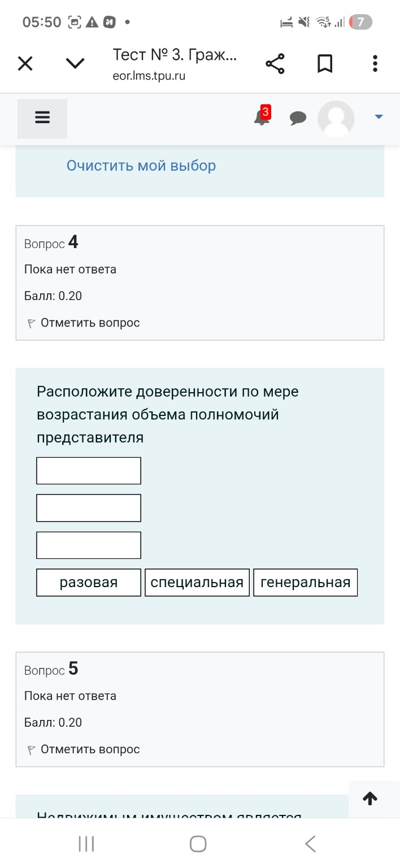Mark question 4 with Отметить вопрос
400x868 pixels.
(90, 322)
